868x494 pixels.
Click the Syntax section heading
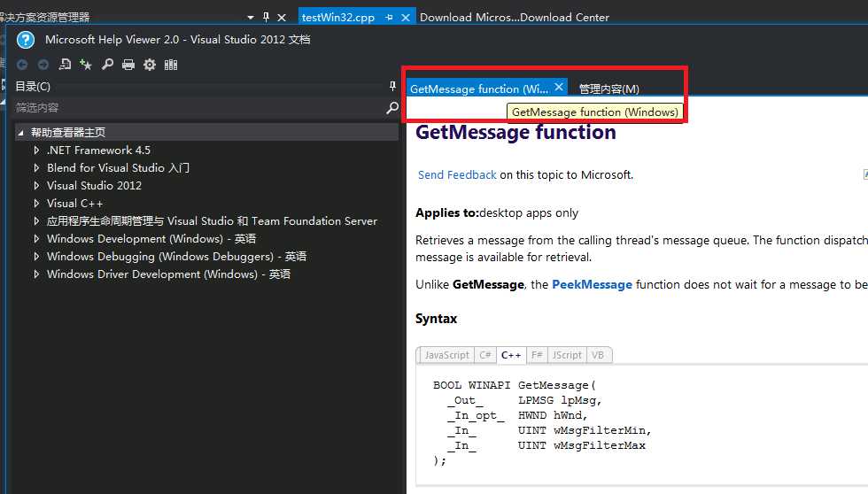[436, 319]
